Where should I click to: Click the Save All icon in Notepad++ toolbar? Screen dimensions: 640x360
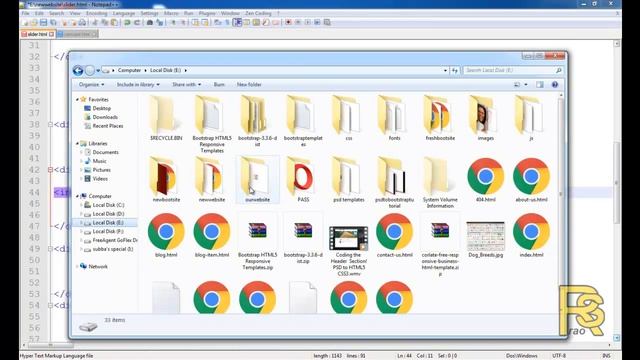coord(53,22)
